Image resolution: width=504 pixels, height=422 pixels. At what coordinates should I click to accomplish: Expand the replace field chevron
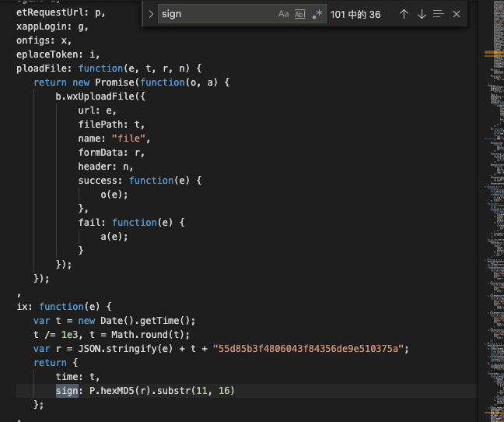151,14
